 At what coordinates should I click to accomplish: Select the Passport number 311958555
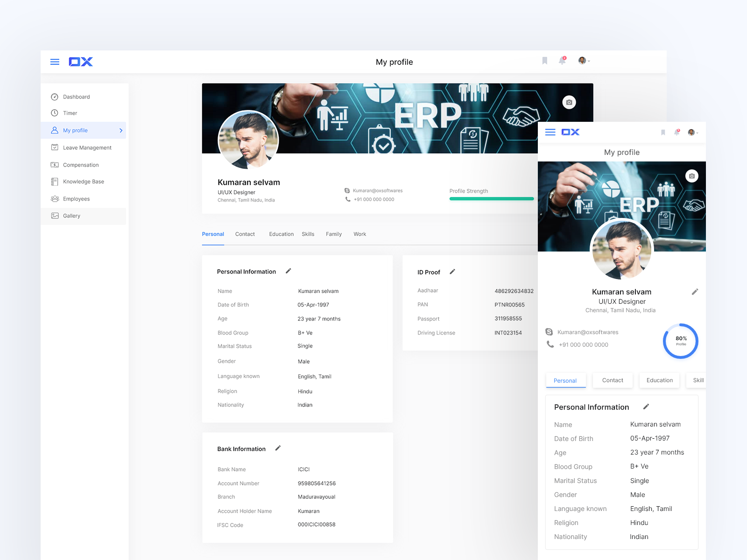click(508, 319)
